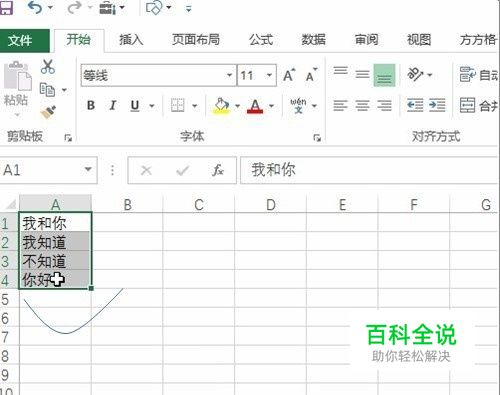The width and height of the screenshot is (500, 395).
Task: Click the Cancel X in formula bar
Action: point(146,170)
